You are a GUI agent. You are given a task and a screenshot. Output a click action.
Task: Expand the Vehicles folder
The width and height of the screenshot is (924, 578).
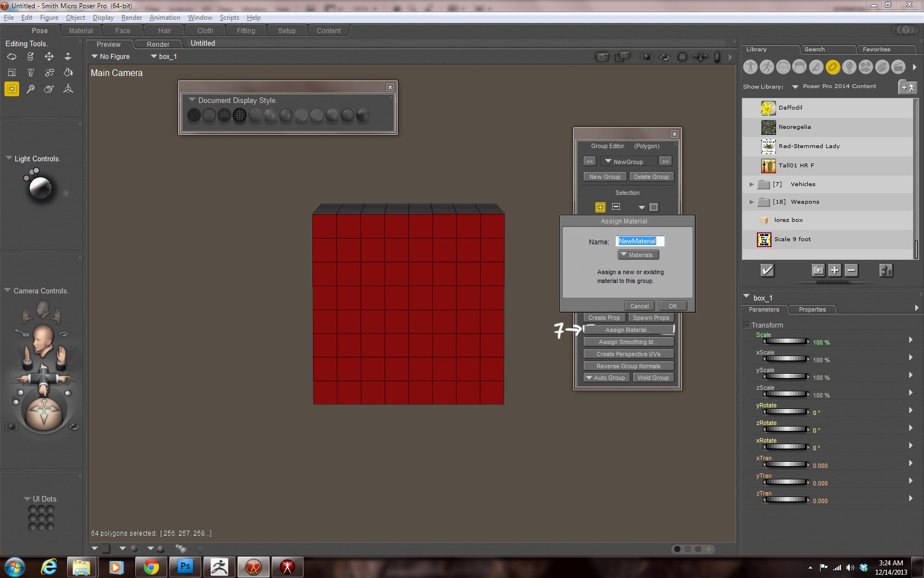(x=751, y=184)
